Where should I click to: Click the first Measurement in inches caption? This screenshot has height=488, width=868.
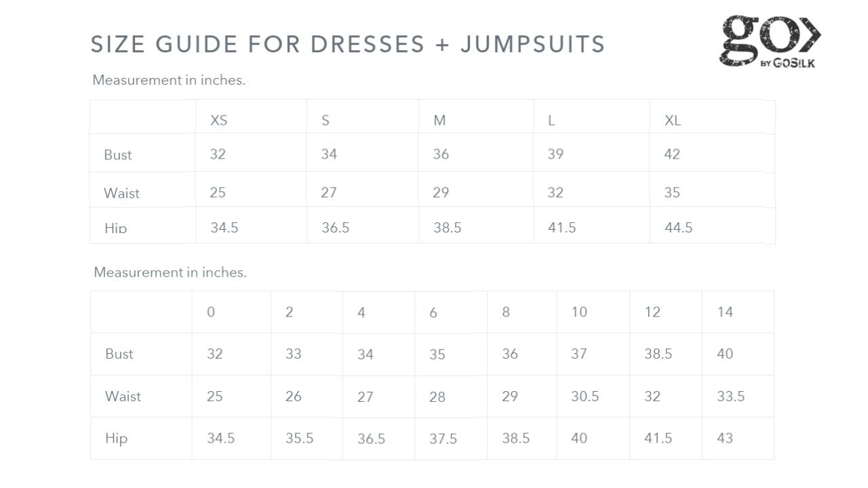(169, 80)
